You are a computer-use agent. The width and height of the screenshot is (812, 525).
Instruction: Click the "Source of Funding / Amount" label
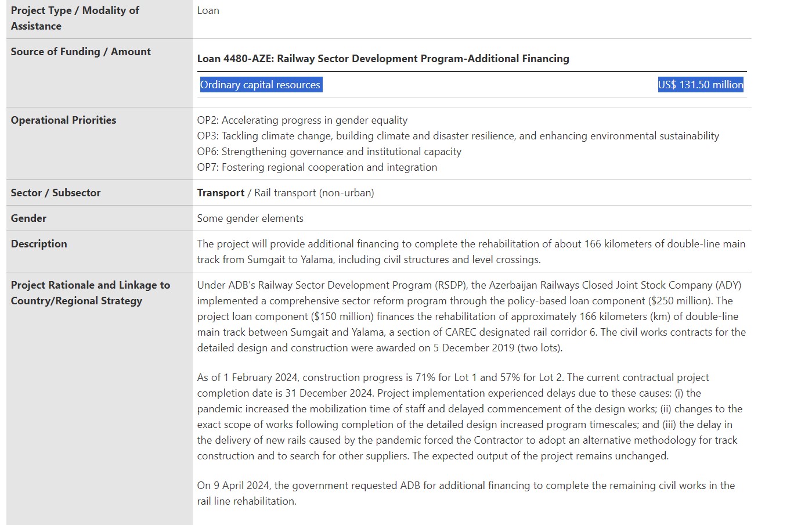[81, 52]
